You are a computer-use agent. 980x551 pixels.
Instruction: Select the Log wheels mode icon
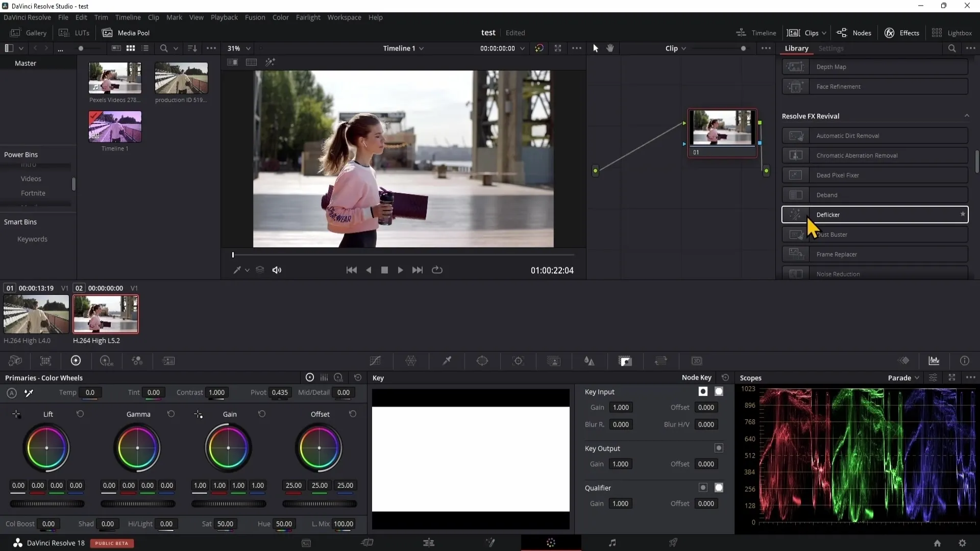click(338, 378)
